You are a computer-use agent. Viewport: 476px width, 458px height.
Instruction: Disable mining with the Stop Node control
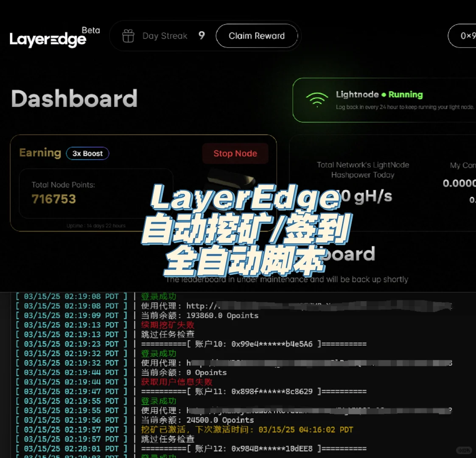(x=235, y=154)
